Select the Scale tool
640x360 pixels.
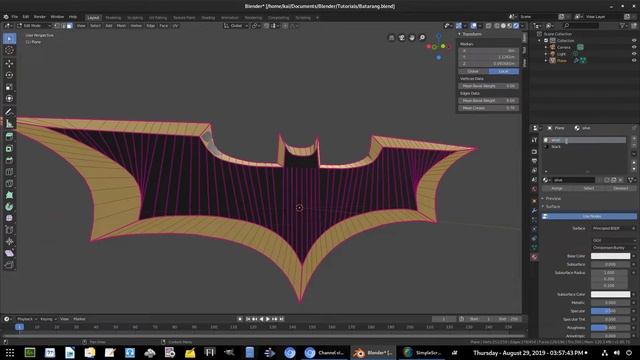9,87
